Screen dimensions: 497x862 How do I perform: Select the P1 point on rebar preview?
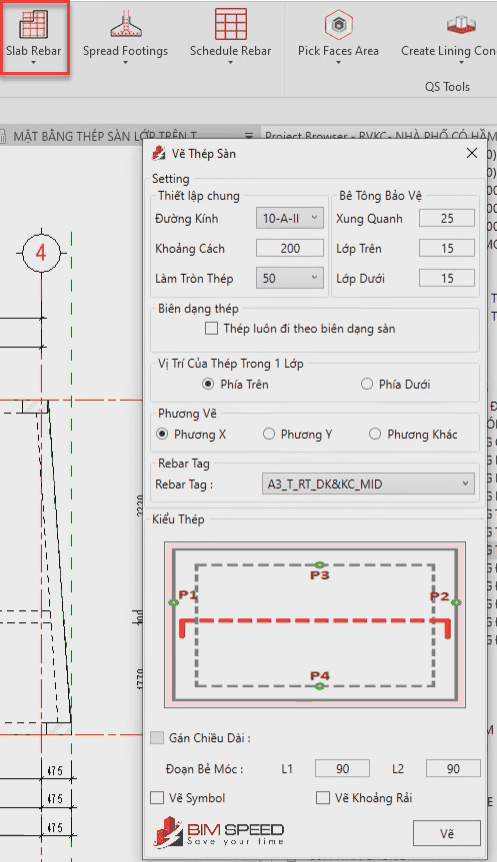(174, 603)
